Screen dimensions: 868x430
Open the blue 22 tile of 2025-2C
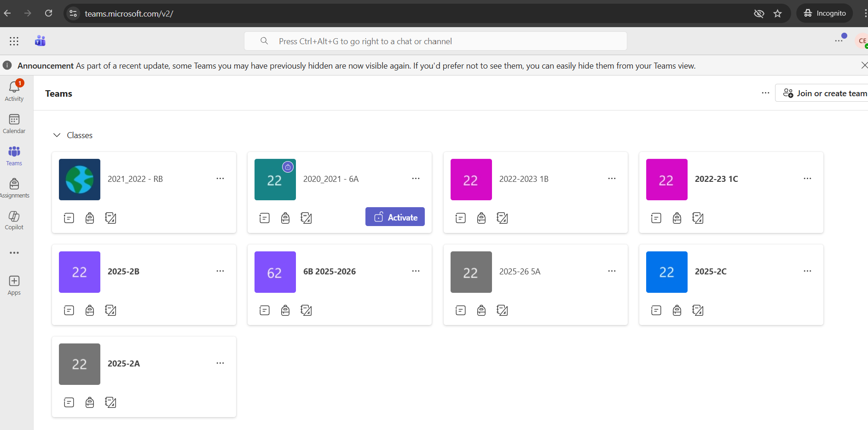[667, 272]
